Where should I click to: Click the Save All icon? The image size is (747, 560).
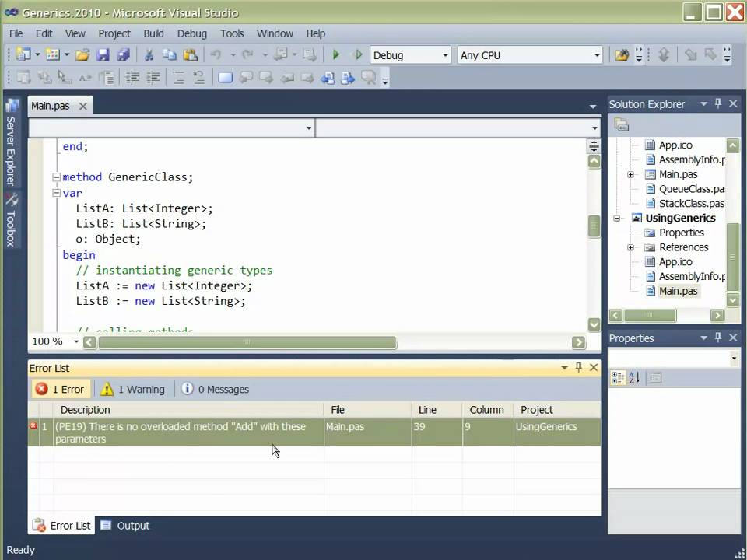click(124, 55)
